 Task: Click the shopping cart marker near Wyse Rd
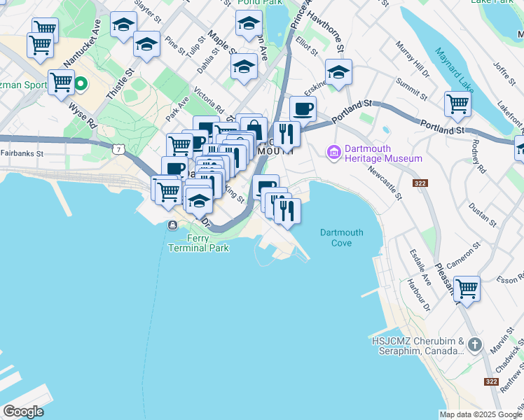[62, 82]
